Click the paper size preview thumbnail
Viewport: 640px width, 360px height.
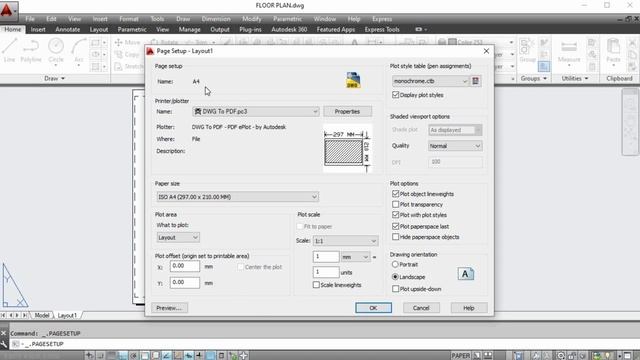click(x=347, y=149)
